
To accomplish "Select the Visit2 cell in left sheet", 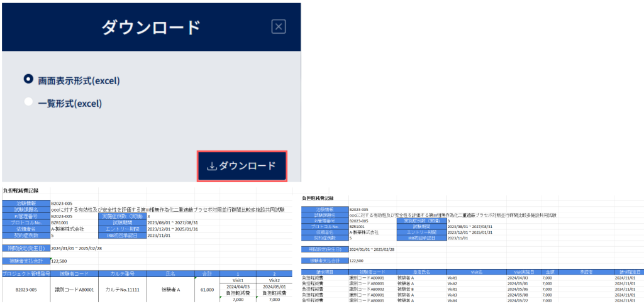I will click(x=274, y=280).
